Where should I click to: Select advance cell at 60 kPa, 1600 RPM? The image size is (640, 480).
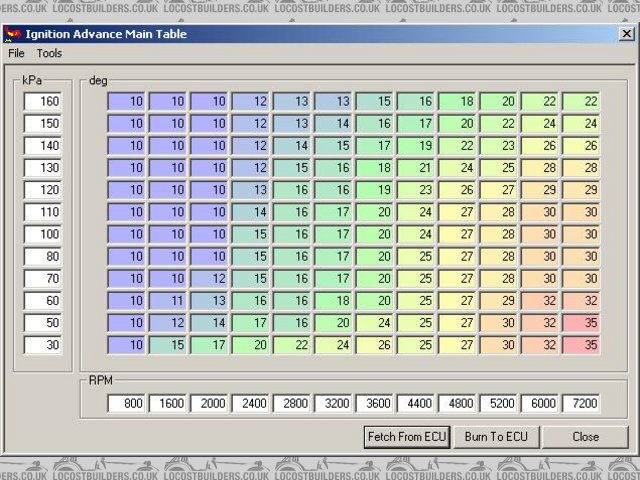pos(168,300)
